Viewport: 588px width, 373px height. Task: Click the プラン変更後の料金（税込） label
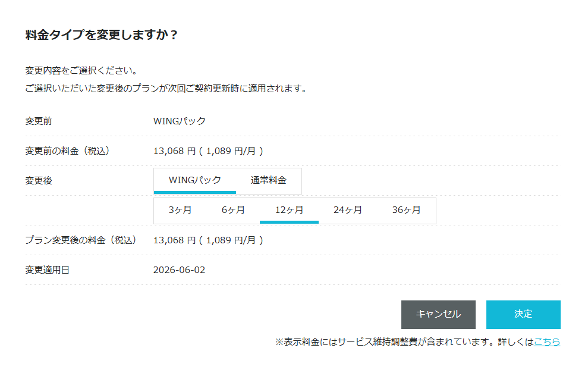tap(81, 240)
